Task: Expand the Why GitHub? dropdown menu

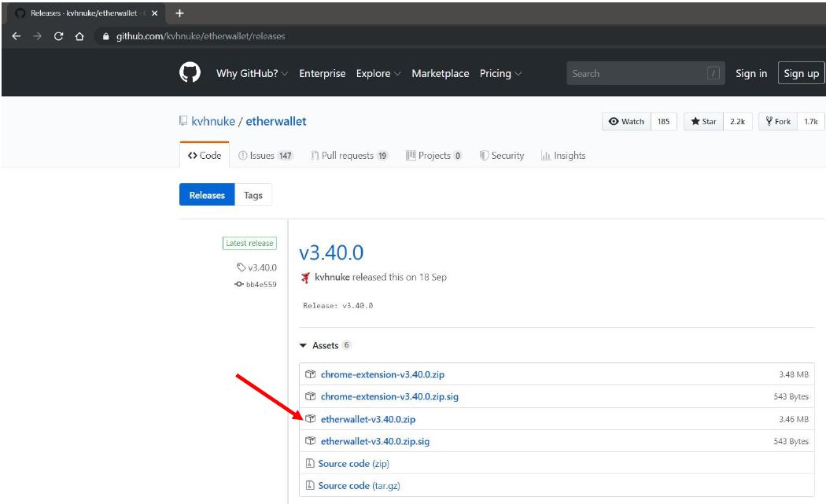Action: click(x=252, y=73)
